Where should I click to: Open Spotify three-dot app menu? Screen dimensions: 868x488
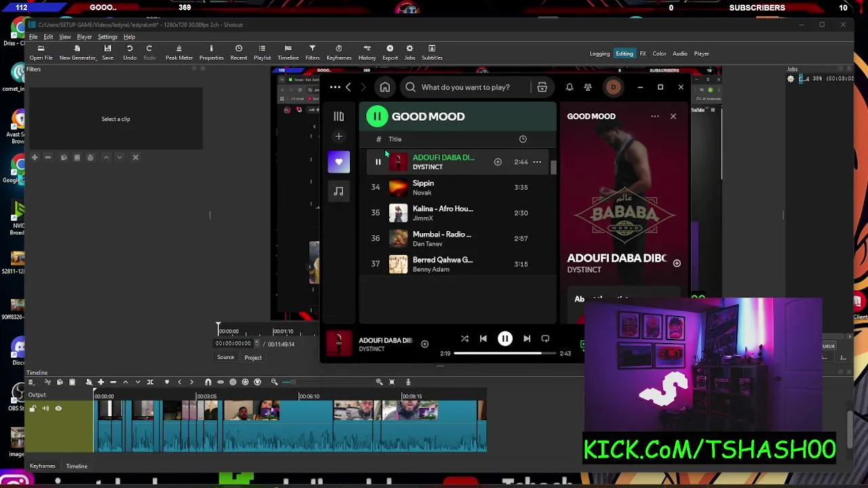[x=336, y=87]
